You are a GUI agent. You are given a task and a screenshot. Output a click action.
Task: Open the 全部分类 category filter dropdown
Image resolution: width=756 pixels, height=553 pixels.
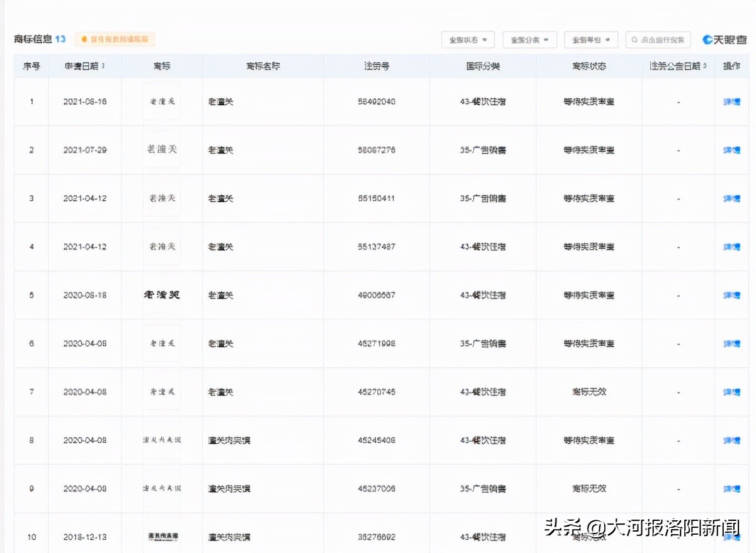pos(529,40)
